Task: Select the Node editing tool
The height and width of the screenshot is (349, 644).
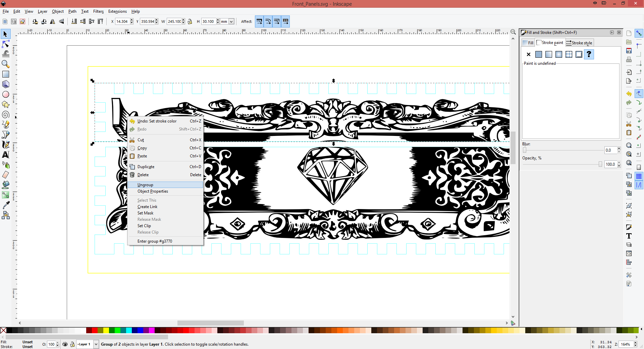Action: click(5, 44)
